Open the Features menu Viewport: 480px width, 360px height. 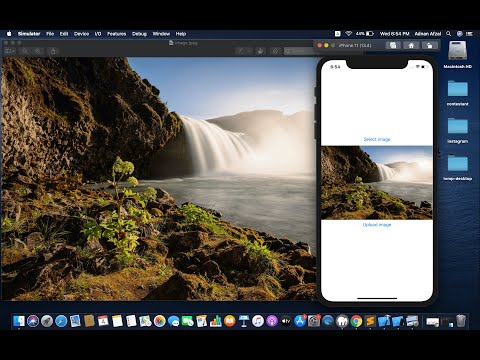pyautogui.click(x=116, y=34)
